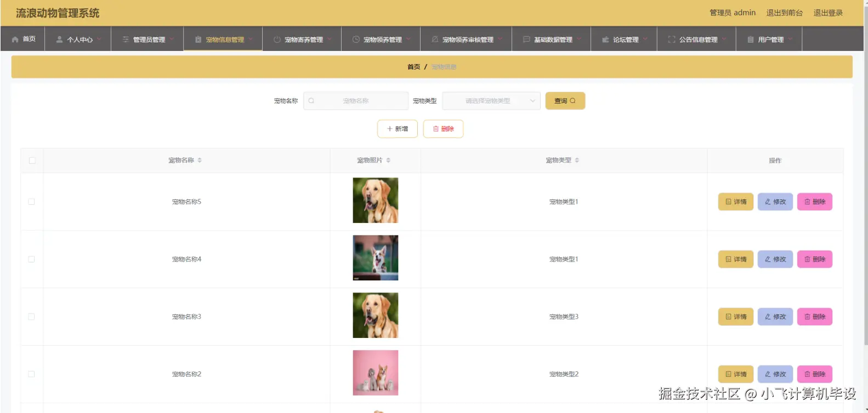Click the pink 删除 button for 宠物名称4
Viewport: 868px width, 413px height.
815,259
